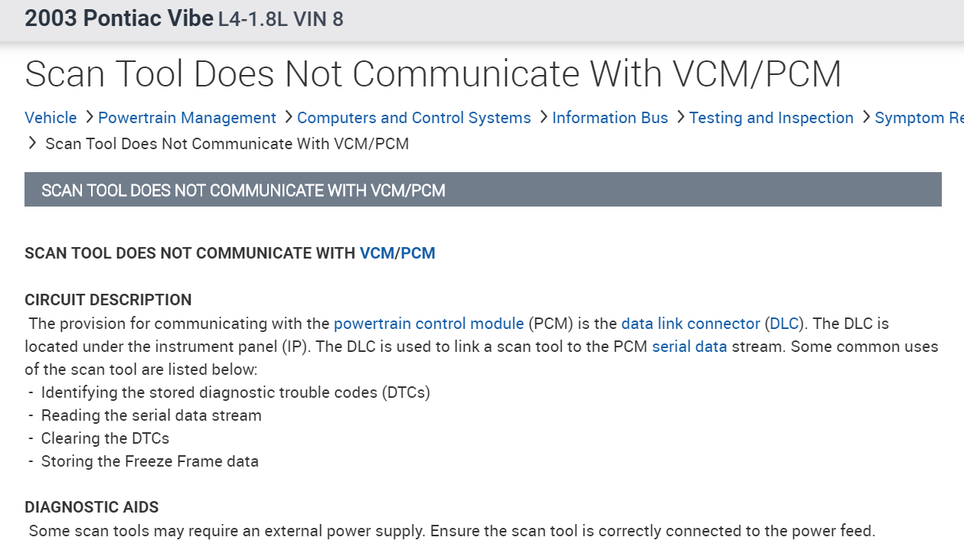Click the DLC link in parentheses

[x=783, y=324]
